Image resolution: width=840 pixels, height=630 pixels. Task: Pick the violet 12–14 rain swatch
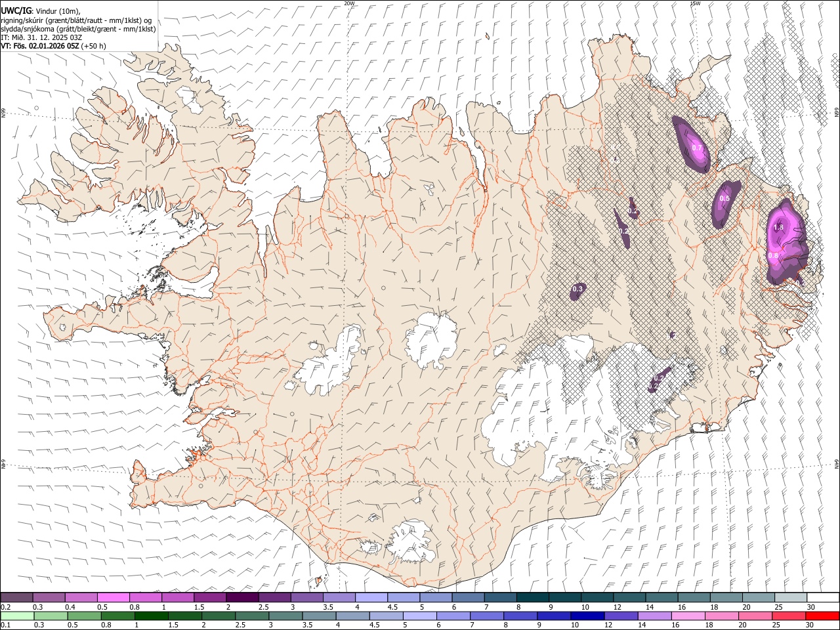pyautogui.click(x=621, y=616)
